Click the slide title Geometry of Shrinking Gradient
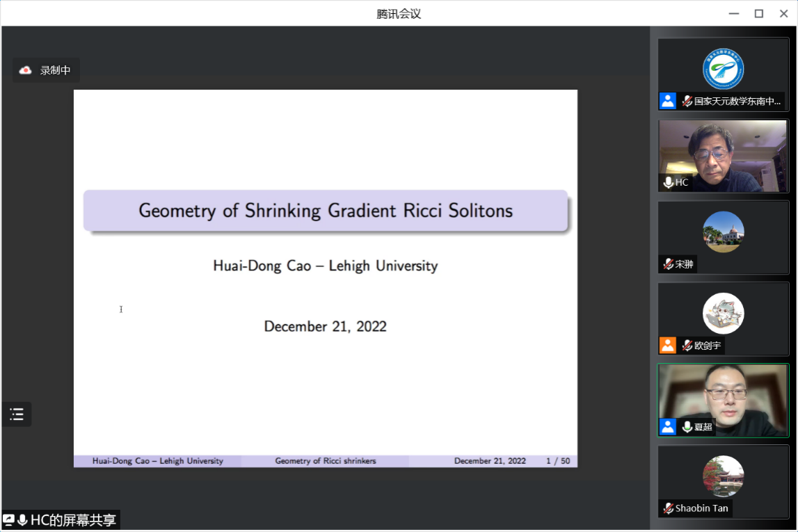Viewport: 798px width, 532px height. tap(326, 211)
